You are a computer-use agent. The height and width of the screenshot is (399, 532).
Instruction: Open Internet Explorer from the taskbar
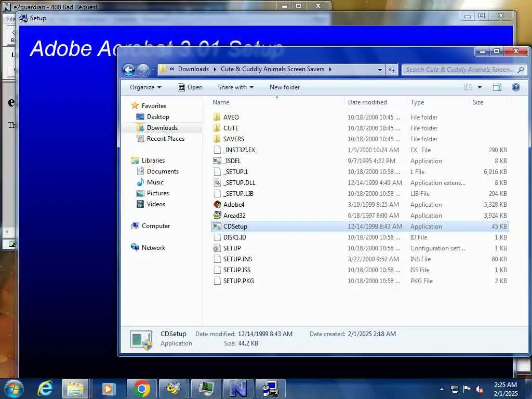click(45, 389)
